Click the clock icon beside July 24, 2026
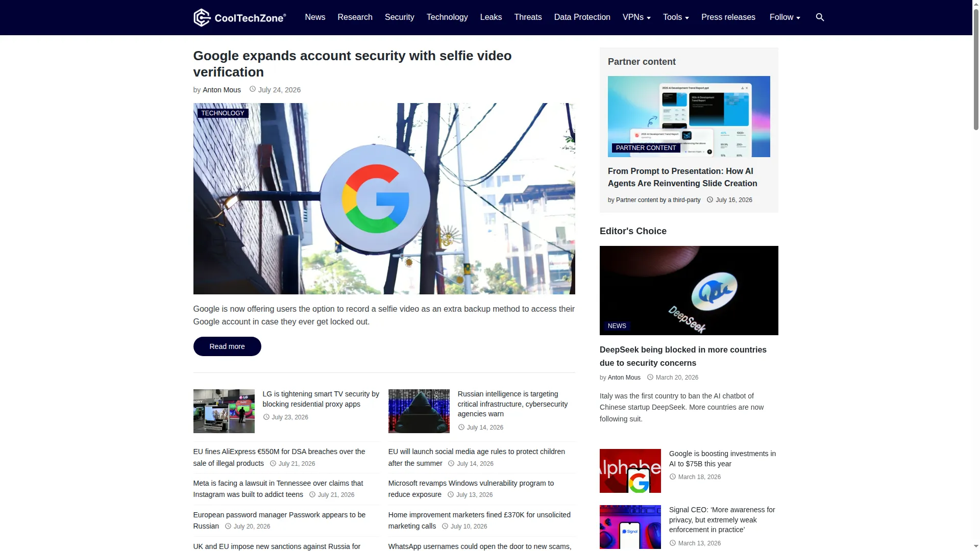Viewport: 980px width, 551px height. click(252, 89)
